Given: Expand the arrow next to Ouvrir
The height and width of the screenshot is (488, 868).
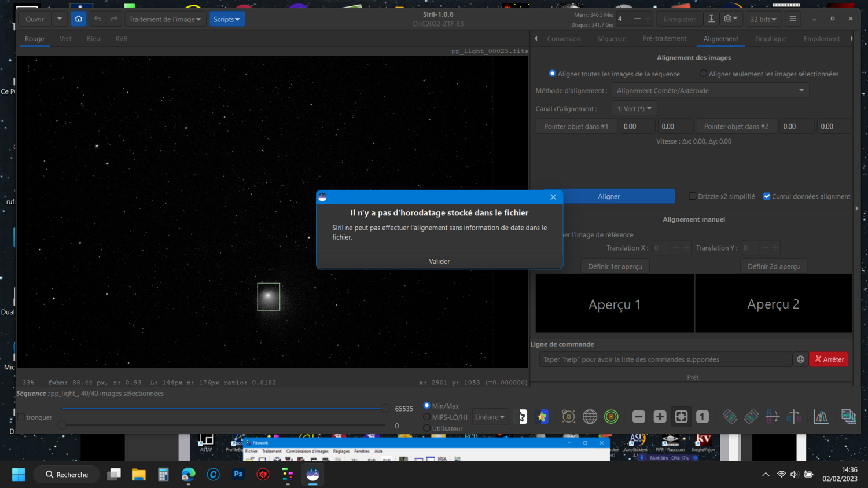Looking at the screenshot, I should pyautogui.click(x=60, y=19).
